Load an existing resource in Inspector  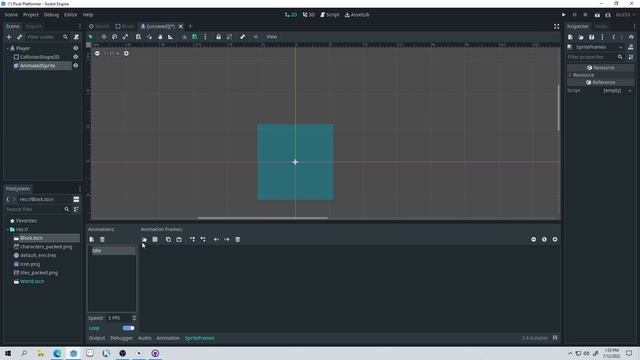(581, 37)
